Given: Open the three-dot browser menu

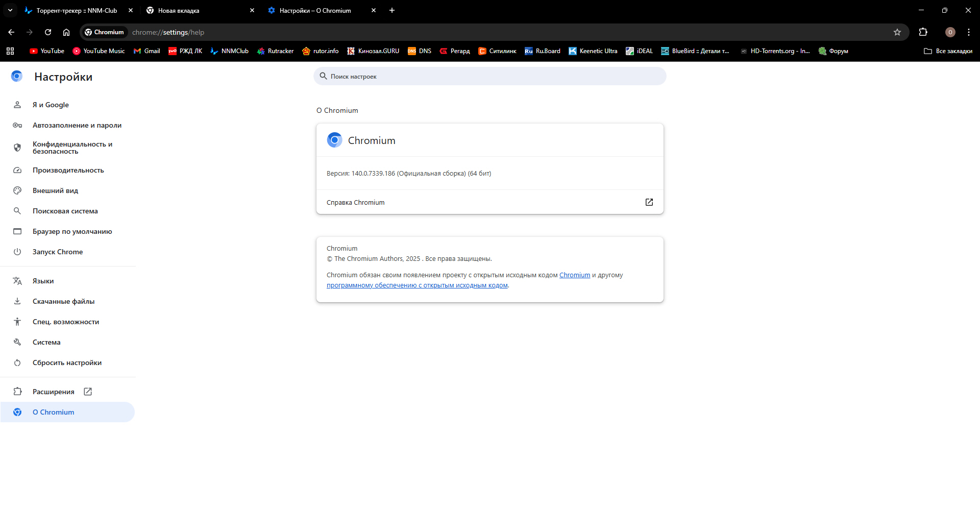Looking at the screenshot, I should [x=968, y=32].
